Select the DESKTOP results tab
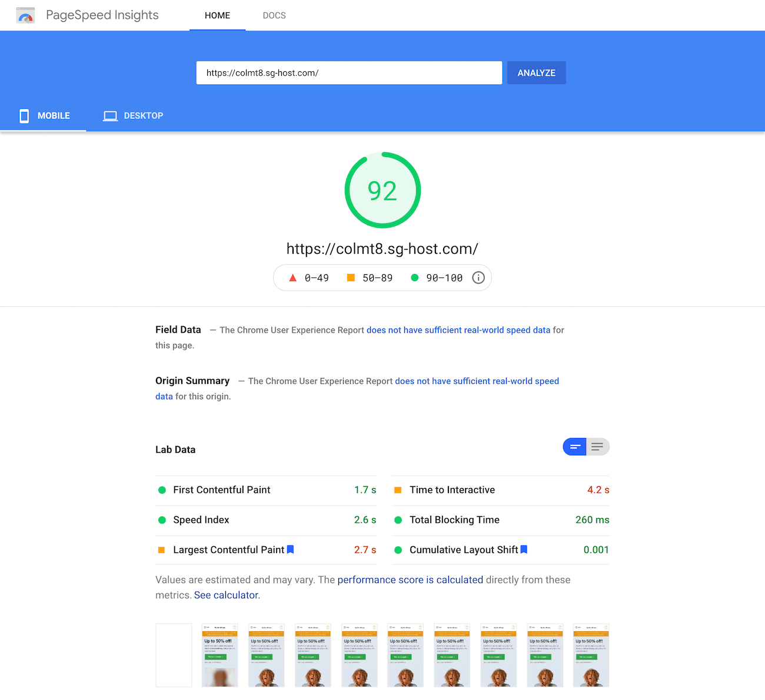This screenshot has height=700, width=765. [133, 116]
